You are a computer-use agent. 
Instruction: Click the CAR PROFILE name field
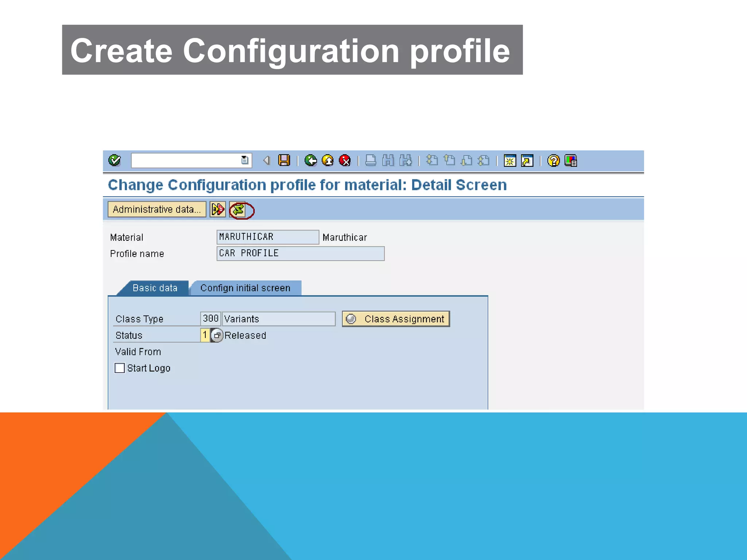pyautogui.click(x=301, y=253)
